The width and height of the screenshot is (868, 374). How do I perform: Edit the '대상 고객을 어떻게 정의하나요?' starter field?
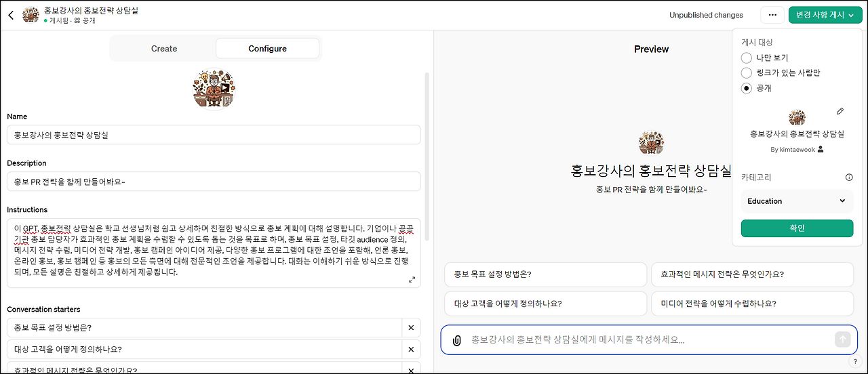coord(204,350)
